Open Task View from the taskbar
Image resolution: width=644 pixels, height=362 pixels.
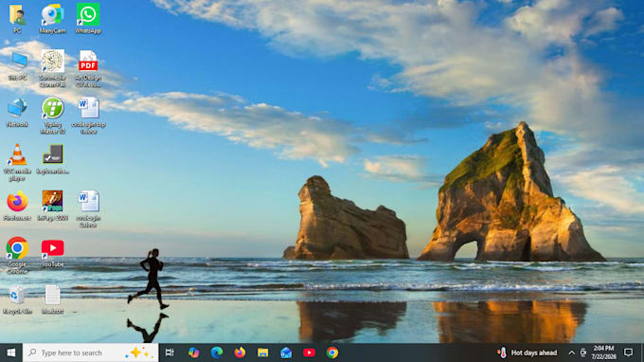pos(170,353)
